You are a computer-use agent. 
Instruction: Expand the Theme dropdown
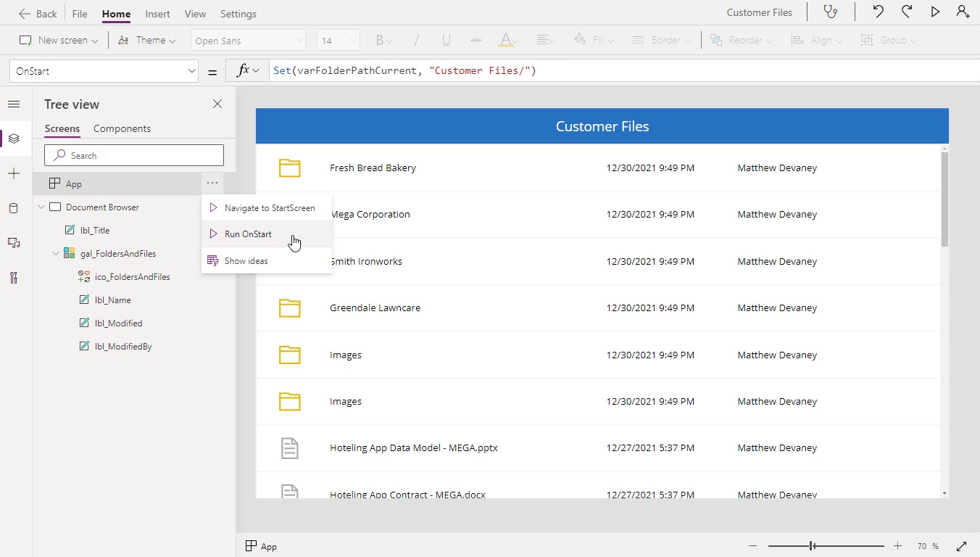pos(147,40)
